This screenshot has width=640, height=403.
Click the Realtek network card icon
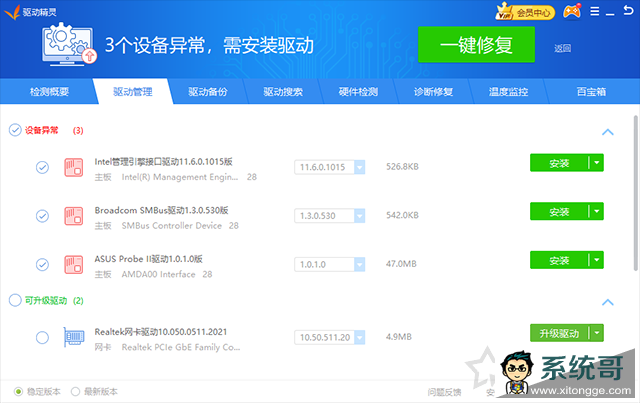point(74,337)
